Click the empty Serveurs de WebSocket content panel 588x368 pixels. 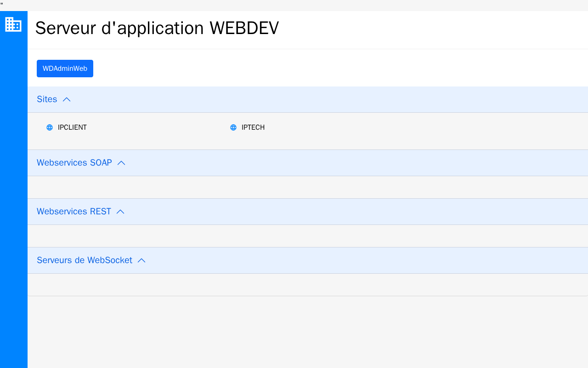click(x=308, y=285)
